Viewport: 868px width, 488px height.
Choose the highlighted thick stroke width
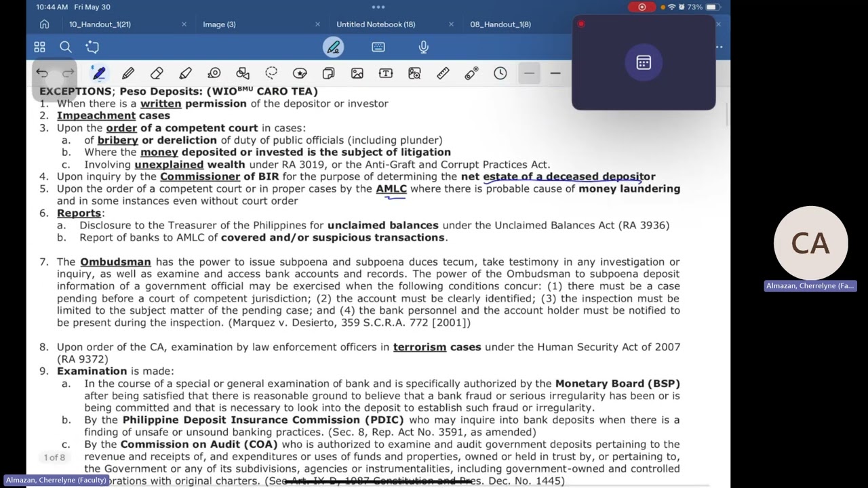click(x=529, y=73)
